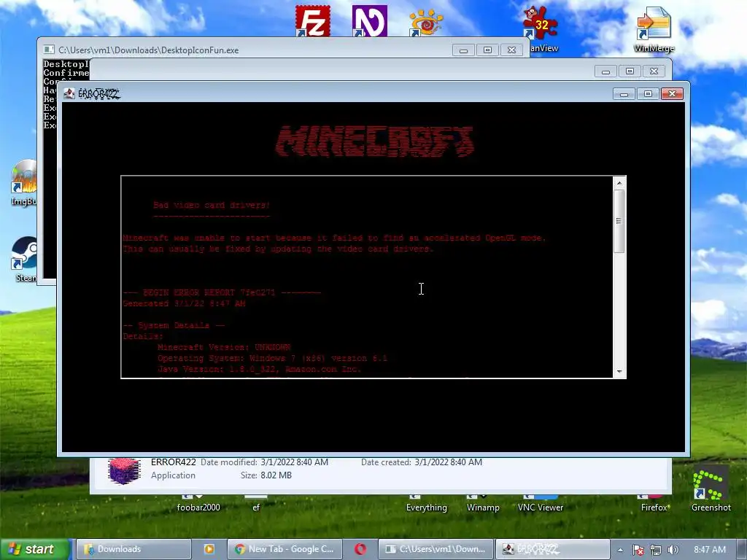Screen dimensions: 747x560
Task: Switch to Downloads taskbar button
Action: [x=133, y=549]
